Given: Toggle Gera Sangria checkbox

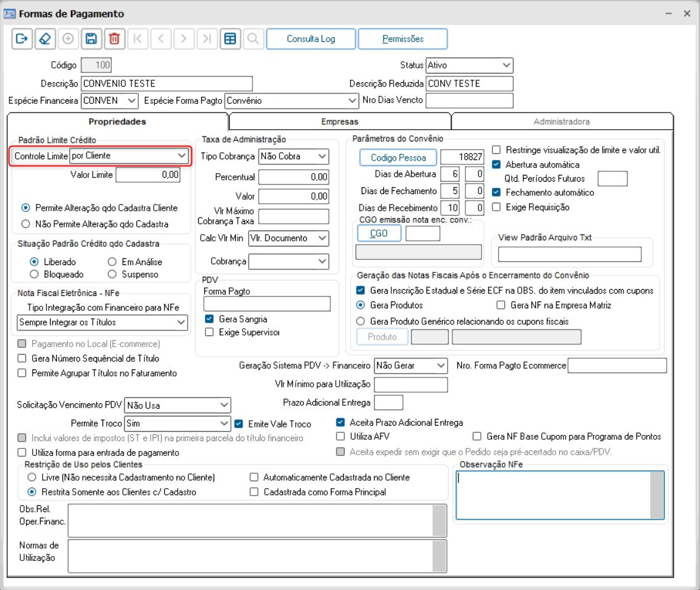Looking at the screenshot, I should point(209,319).
